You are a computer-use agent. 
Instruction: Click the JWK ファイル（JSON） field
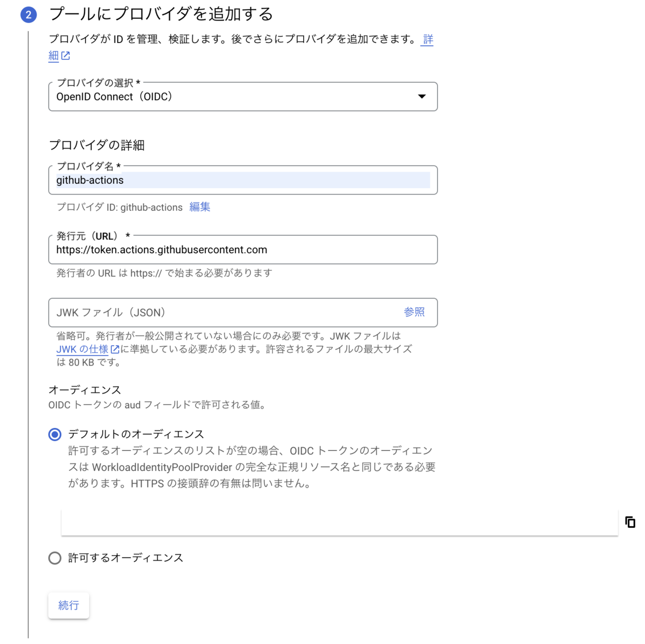point(243,312)
